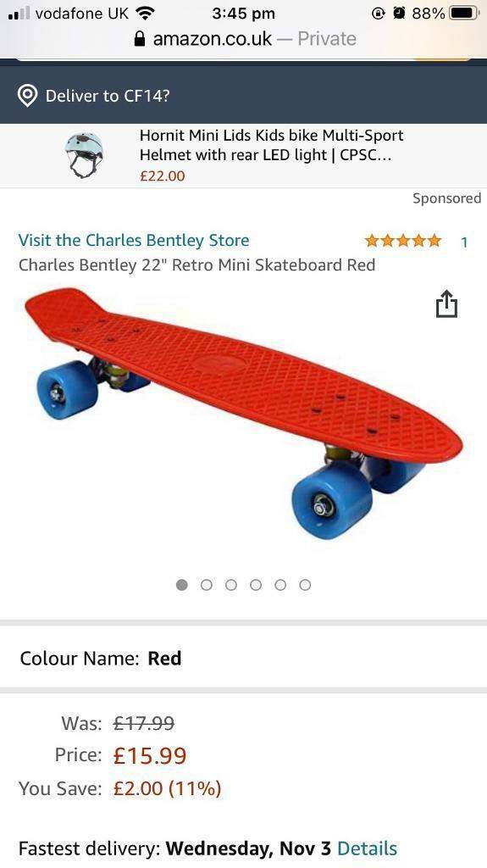
Task: Tap the alarm clock status icon
Action: pos(399,13)
